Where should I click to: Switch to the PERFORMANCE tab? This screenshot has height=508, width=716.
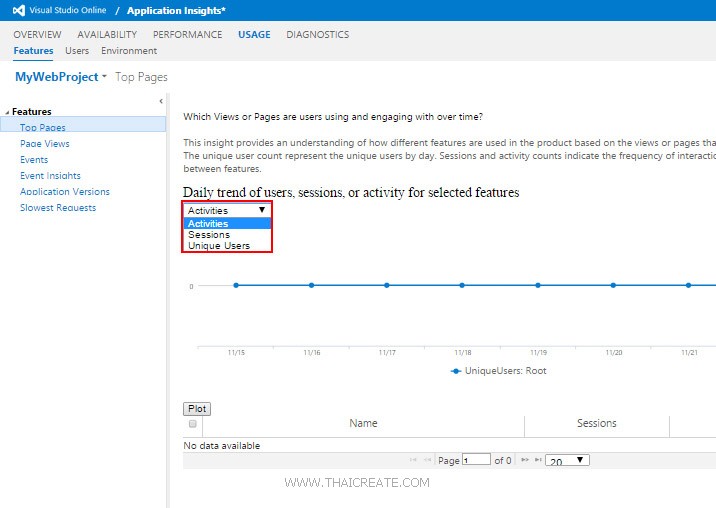188,35
